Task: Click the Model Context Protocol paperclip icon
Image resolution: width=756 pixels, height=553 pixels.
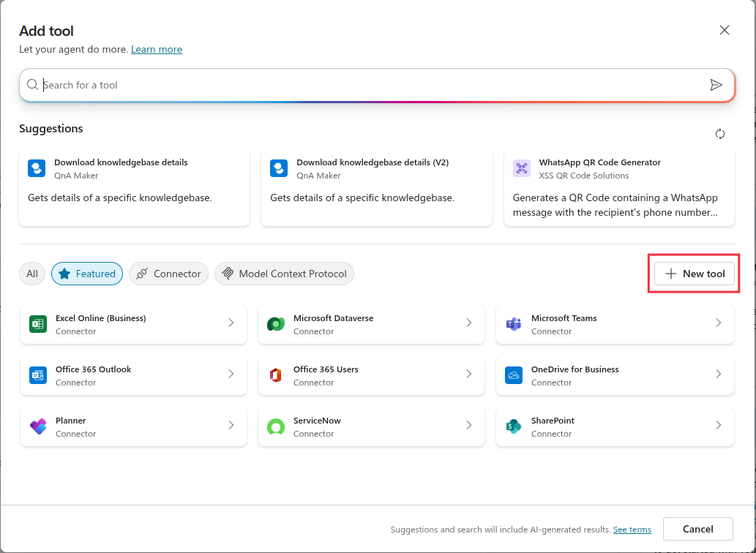Action: pyautogui.click(x=228, y=274)
